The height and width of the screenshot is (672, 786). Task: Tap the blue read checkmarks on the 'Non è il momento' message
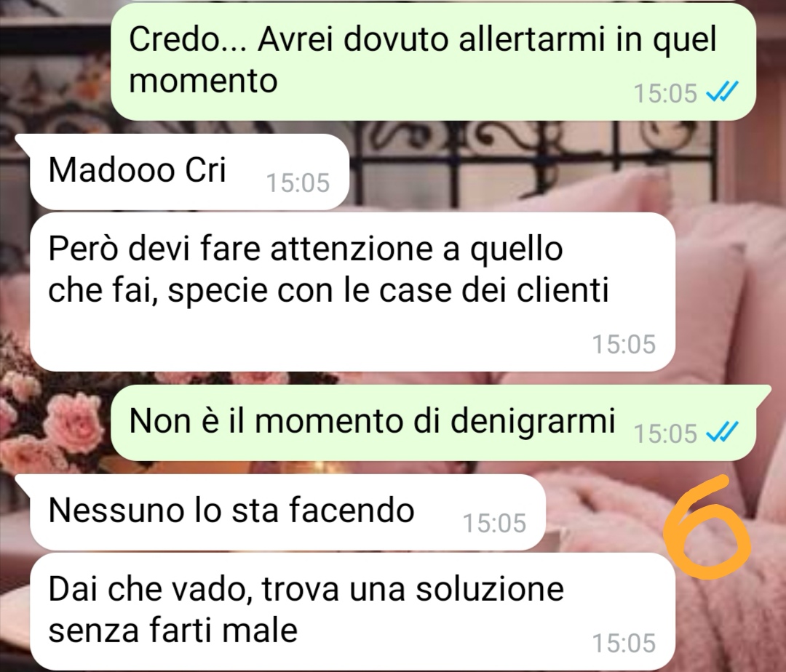(x=722, y=432)
